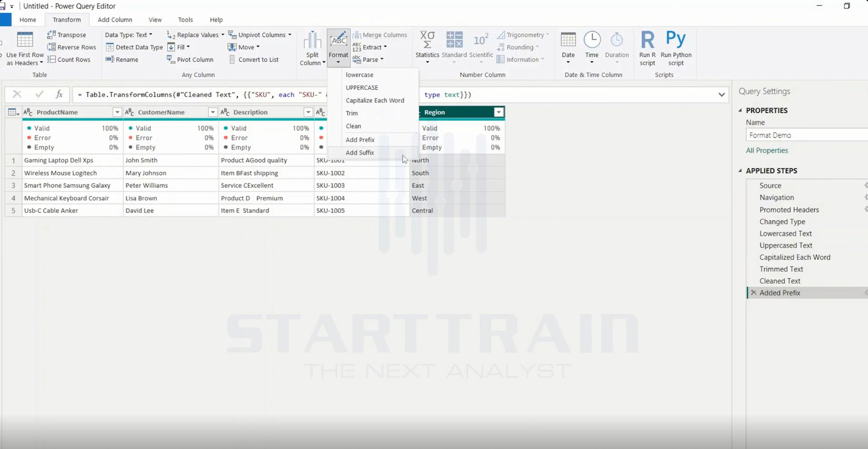
Task: Click the Merge Columns icon
Action: click(357, 35)
